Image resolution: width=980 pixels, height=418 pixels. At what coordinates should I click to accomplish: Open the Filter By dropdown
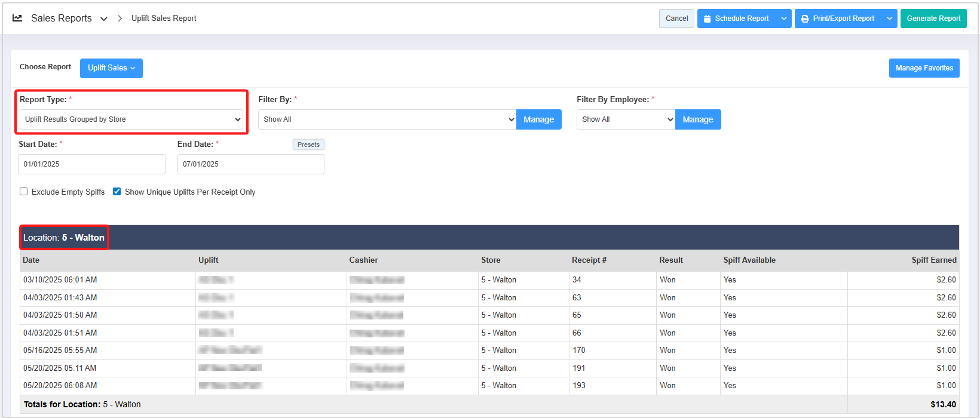click(387, 119)
